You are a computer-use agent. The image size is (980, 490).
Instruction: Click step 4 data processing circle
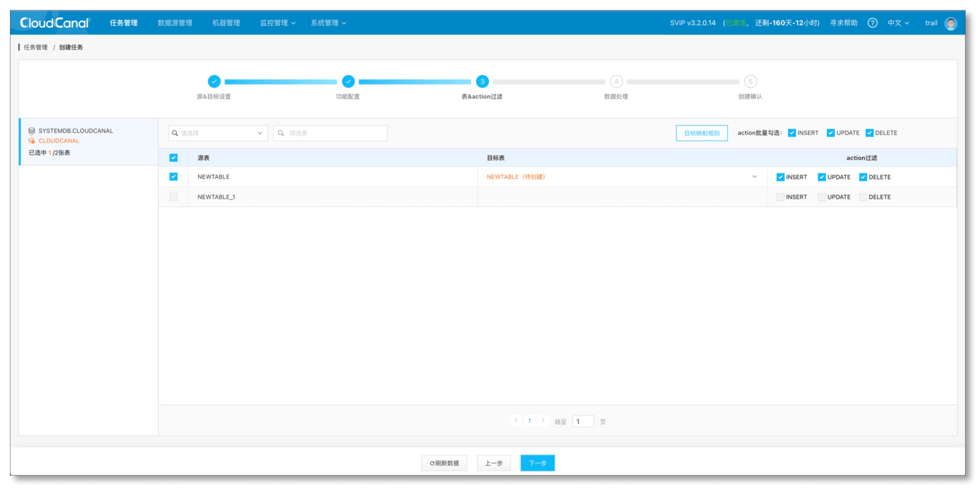click(616, 82)
